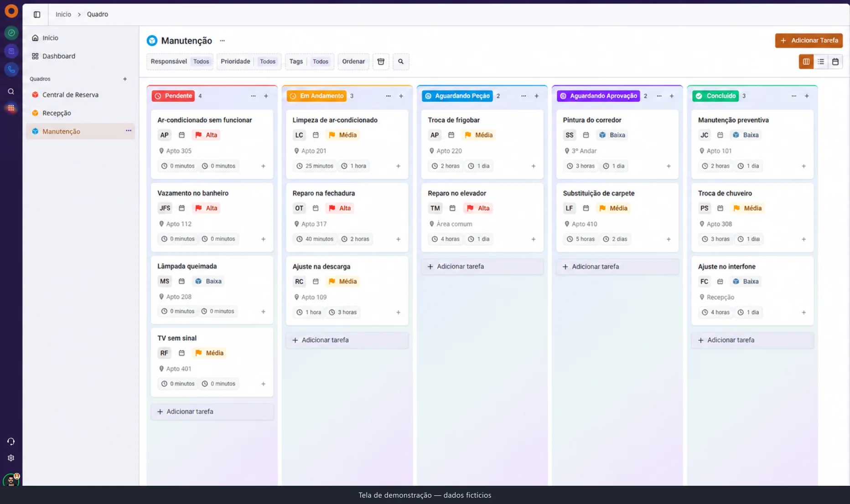The width and height of the screenshot is (850, 504).
Task: Switch to calendar view
Action: (x=835, y=62)
